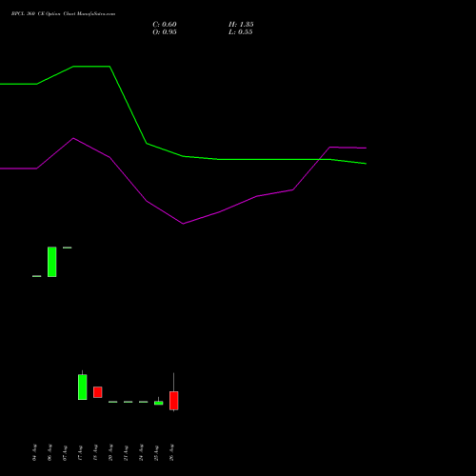This screenshot has width=476, height=476.
Task: Click the tall green candle above 06 Aug
Action: (52, 262)
